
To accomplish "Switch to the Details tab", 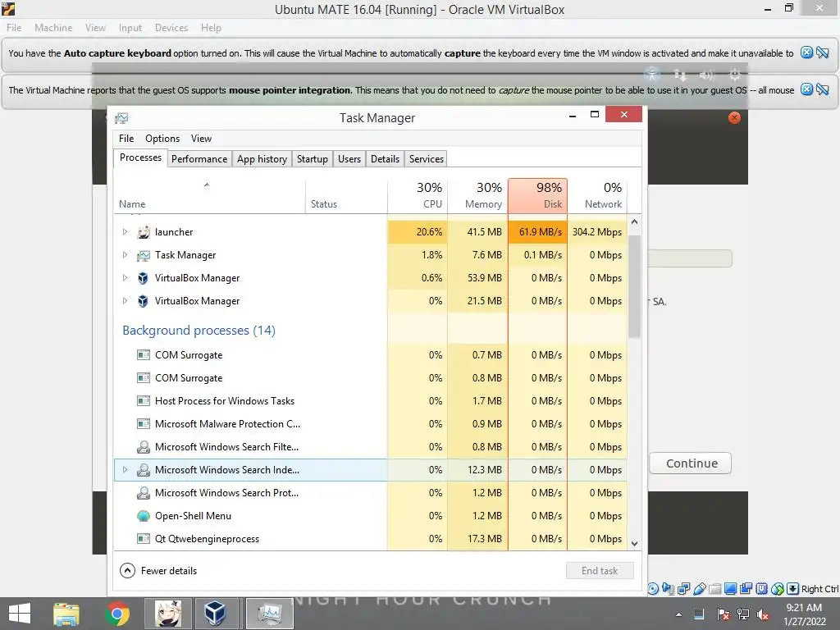I will click(x=386, y=159).
